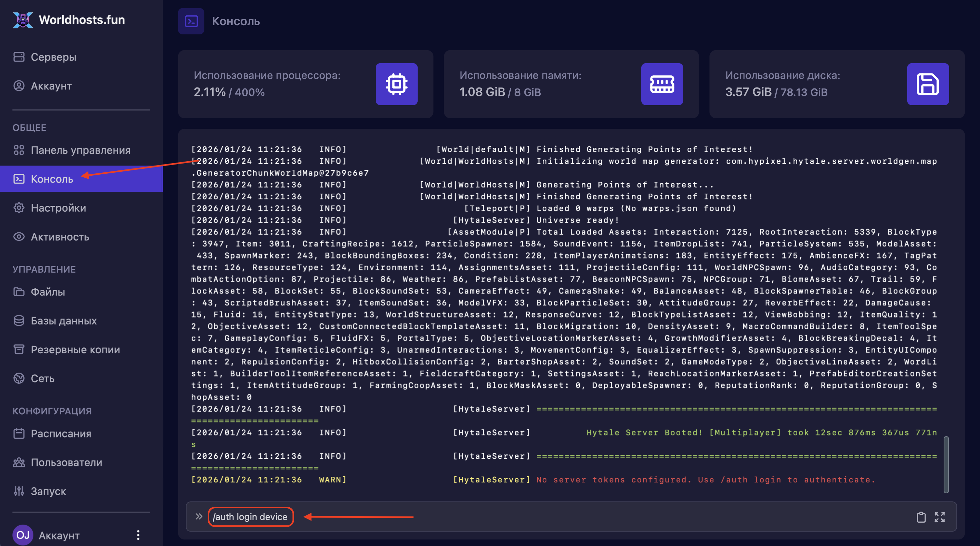
Task: Click the disk usage save icon
Action: pos(928,84)
